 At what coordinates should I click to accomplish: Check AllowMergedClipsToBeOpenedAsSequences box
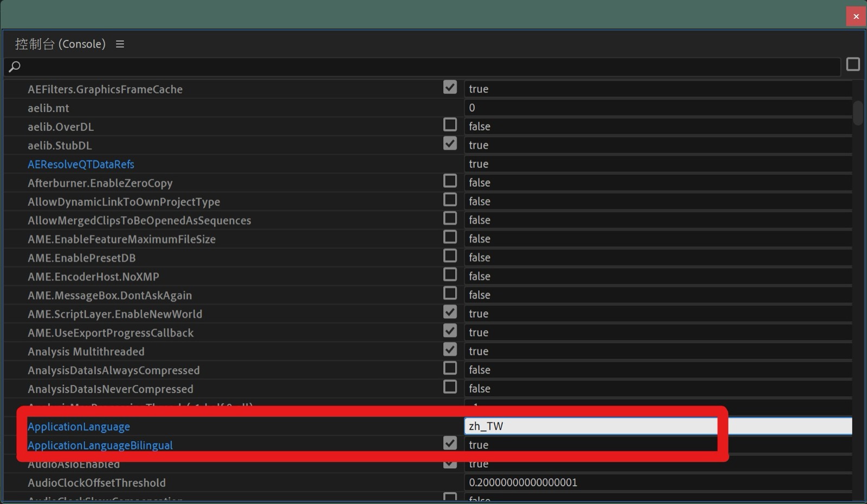tap(450, 218)
